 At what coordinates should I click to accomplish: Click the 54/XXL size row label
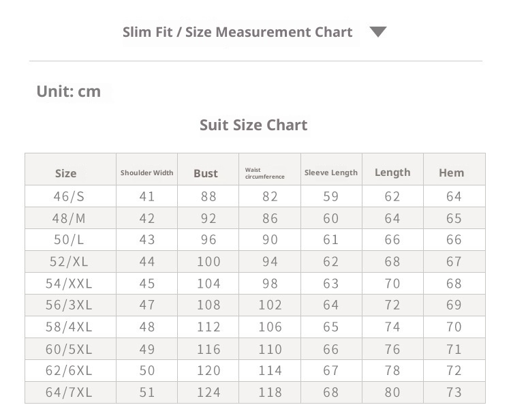pyautogui.click(x=69, y=284)
